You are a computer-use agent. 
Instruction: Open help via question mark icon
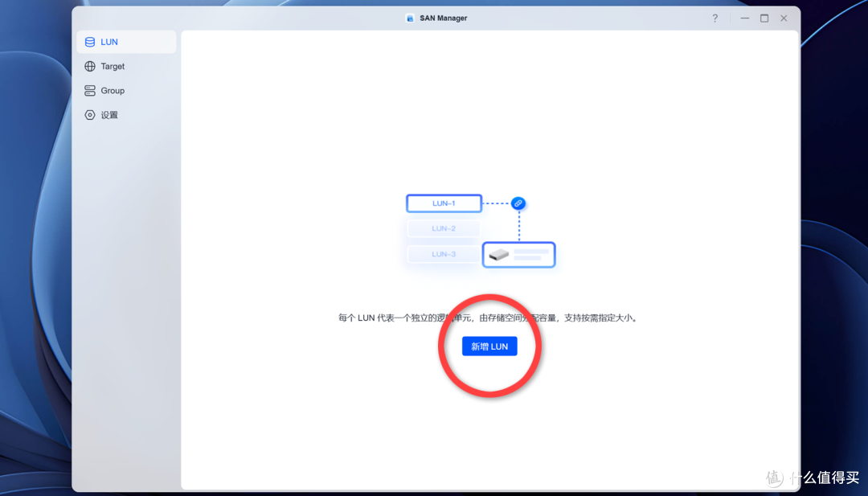714,18
